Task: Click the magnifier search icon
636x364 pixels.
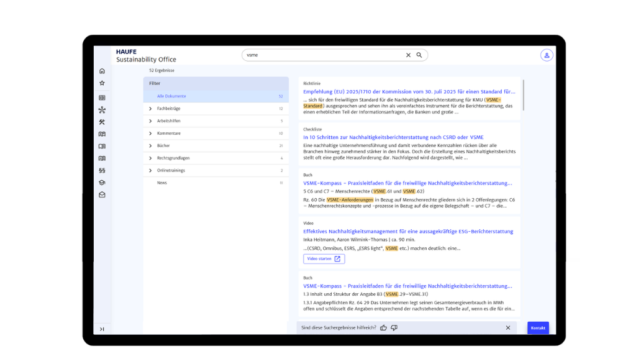Action: [419, 55]
